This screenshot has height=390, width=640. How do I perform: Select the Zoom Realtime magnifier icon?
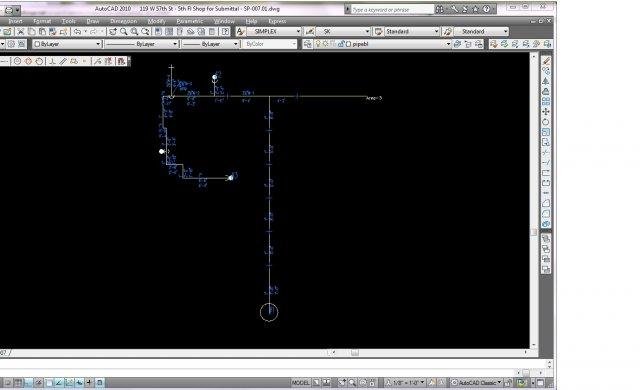tap(124, 31)
